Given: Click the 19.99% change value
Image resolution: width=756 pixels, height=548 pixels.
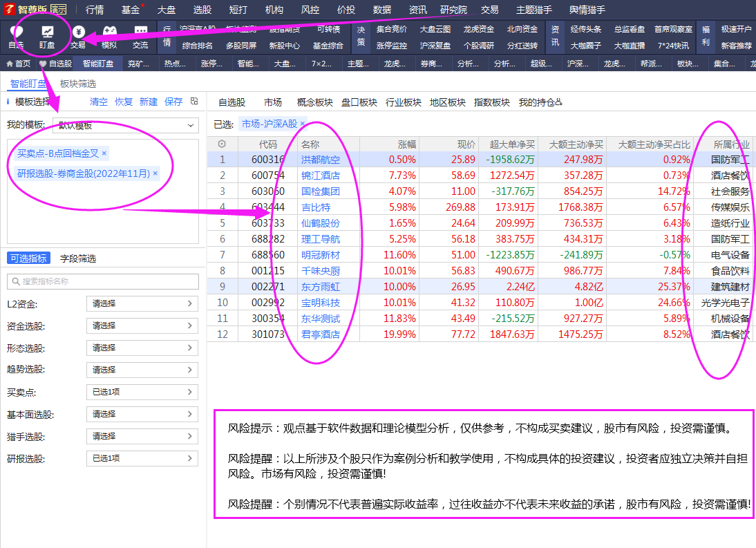Looking at the screenshot, I should point(399,334).
